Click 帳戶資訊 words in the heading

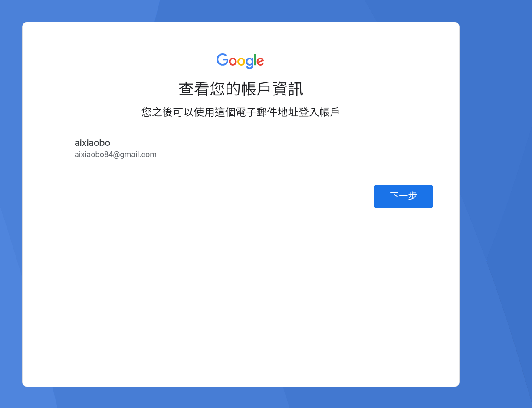click(x=272, y=89)
